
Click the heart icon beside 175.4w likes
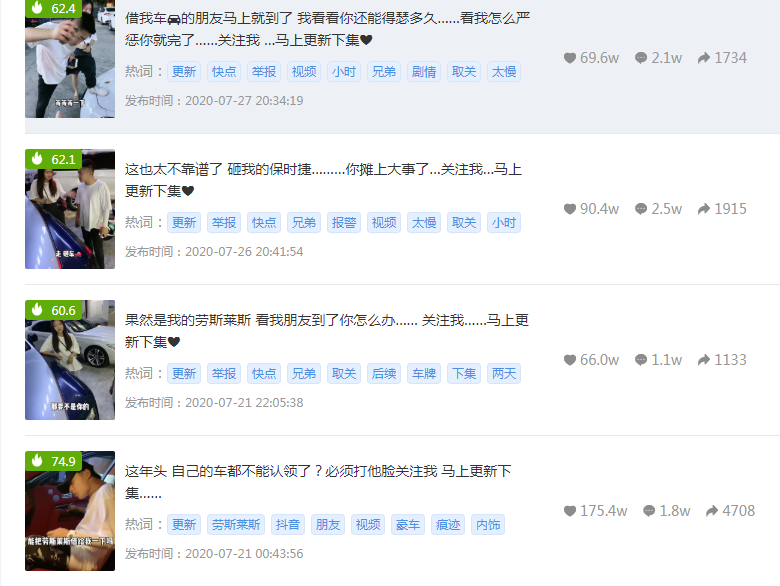coord(570,511)
